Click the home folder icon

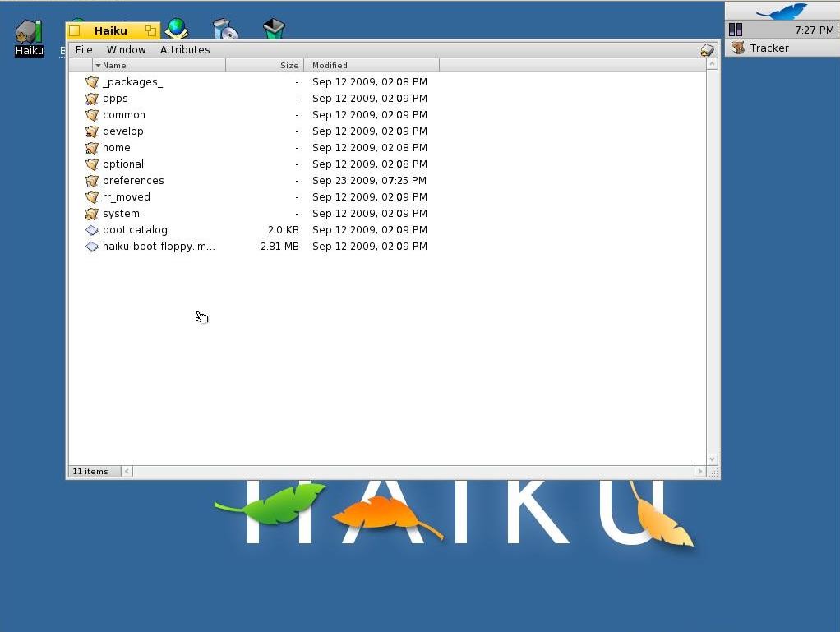(x=92, y=148)
